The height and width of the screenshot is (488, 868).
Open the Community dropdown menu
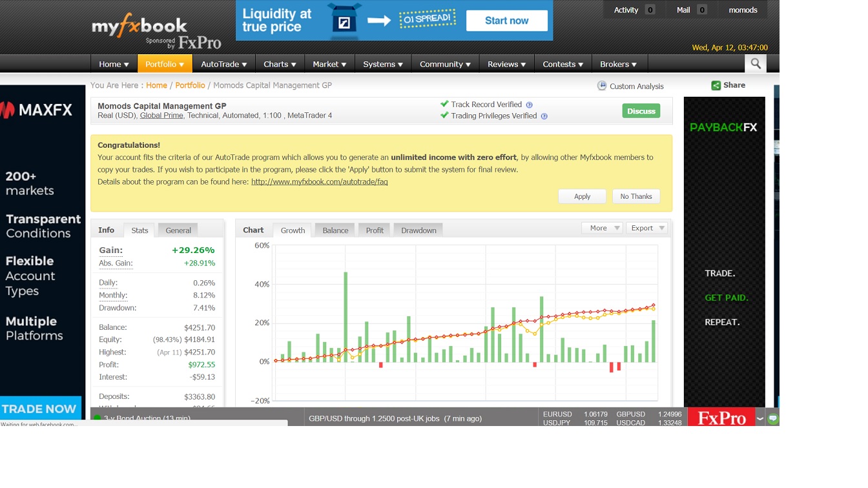click(445, 64)
